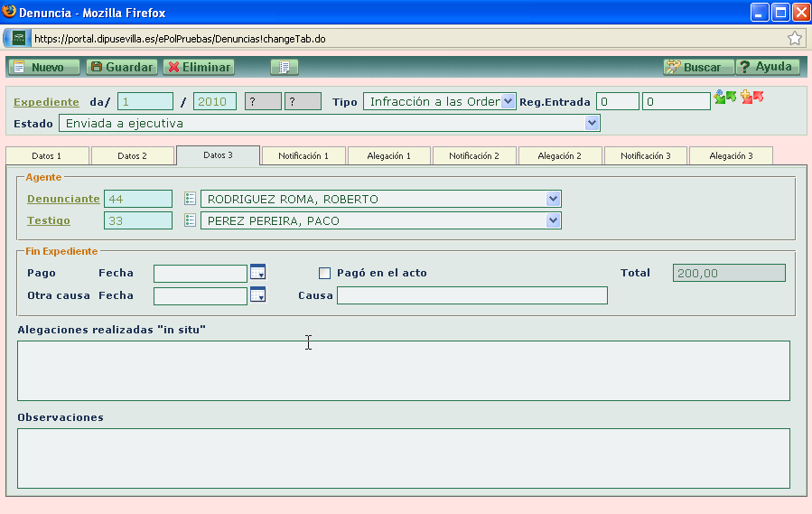Select the Alegación 2 tab
This screenshot has height=514, width=812.
(x=559, y=155)
